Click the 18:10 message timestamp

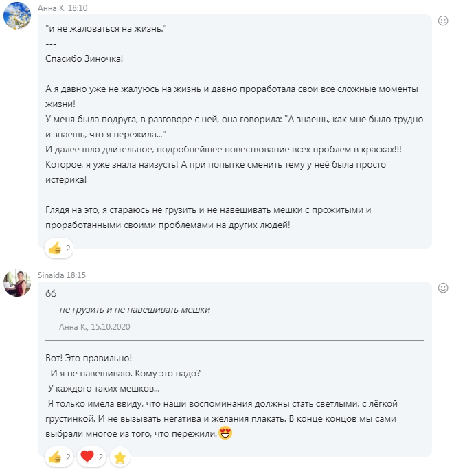pyautogui.click(x=78, y=7)
